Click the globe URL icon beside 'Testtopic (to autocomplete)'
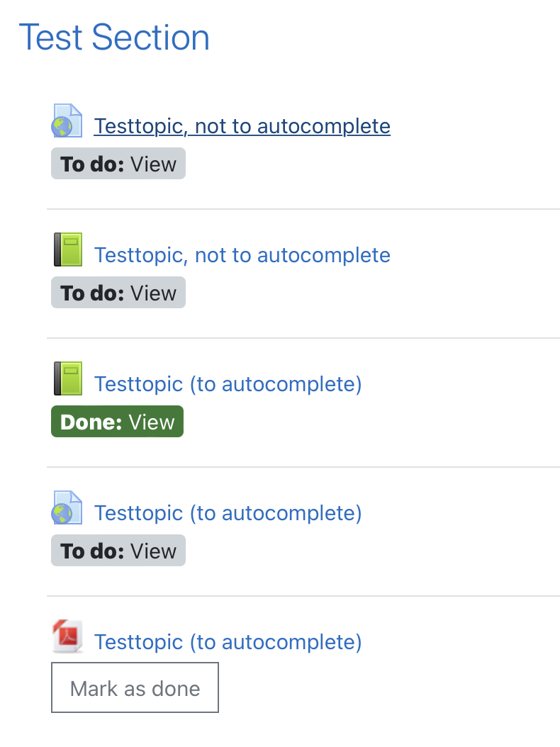This screenshot has width=560, height=747. (67, 507)
